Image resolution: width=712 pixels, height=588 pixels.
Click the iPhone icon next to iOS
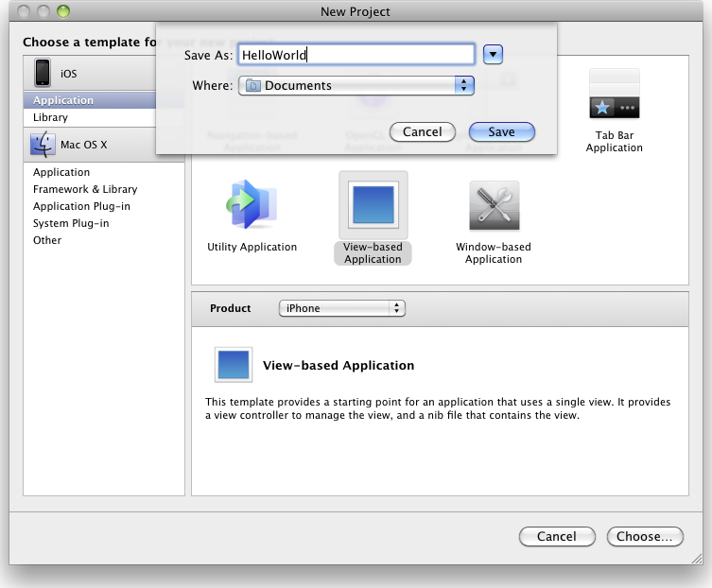click(43, 72)
